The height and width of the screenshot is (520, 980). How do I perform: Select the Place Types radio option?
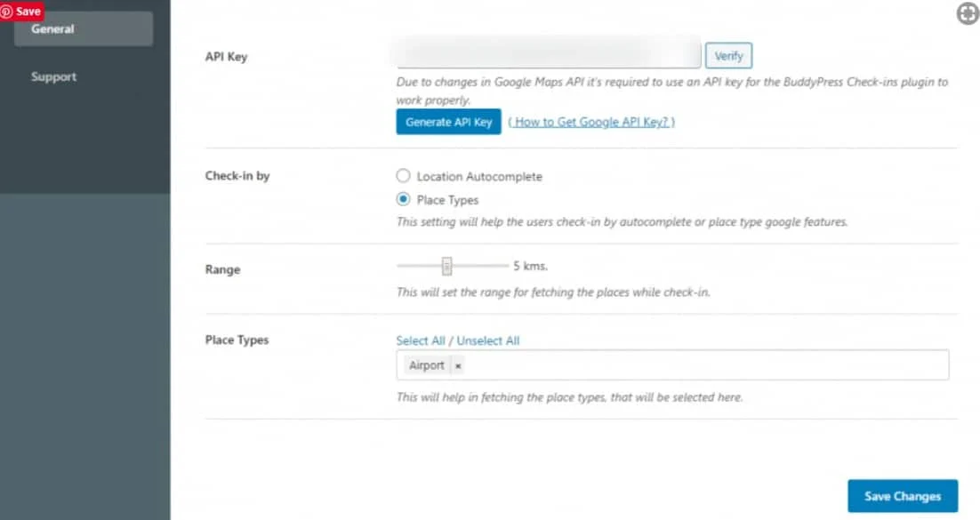403,199
